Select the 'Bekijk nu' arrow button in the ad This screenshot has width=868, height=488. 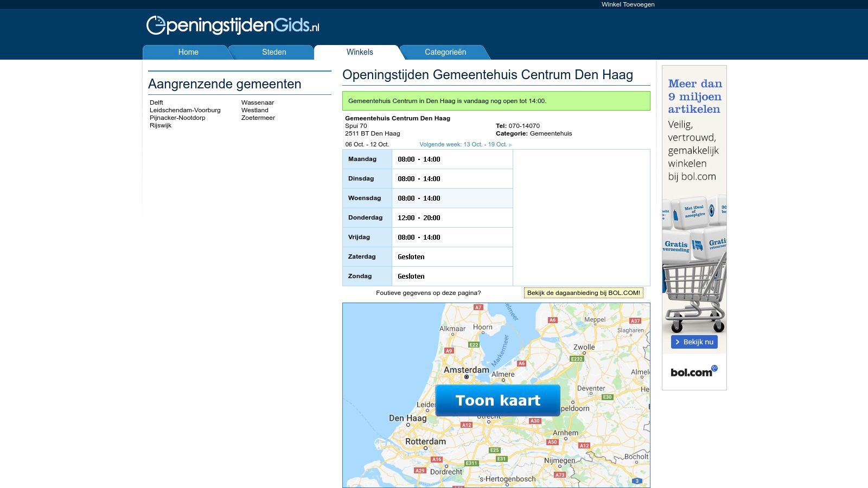695,342
